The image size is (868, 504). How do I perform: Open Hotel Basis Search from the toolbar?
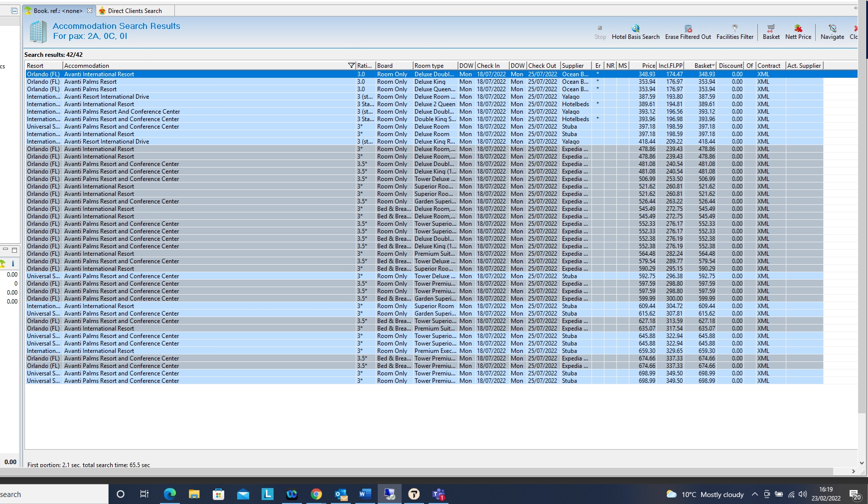635,32
